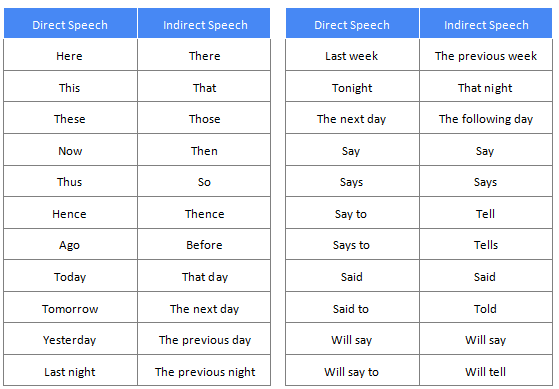Click the cell reading Will say to
Image resolution: width=559 pixels, height=389 pixels.
click(x=352, y=370)
